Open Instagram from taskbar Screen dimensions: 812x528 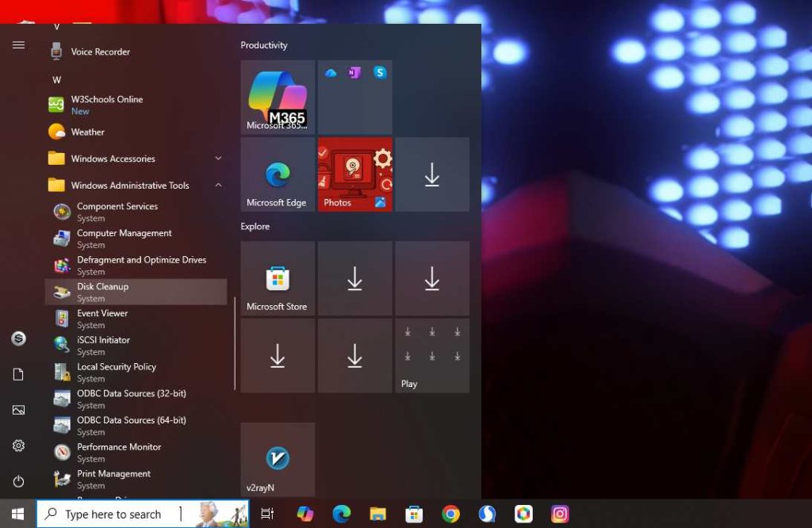click(x=560, y=514)
